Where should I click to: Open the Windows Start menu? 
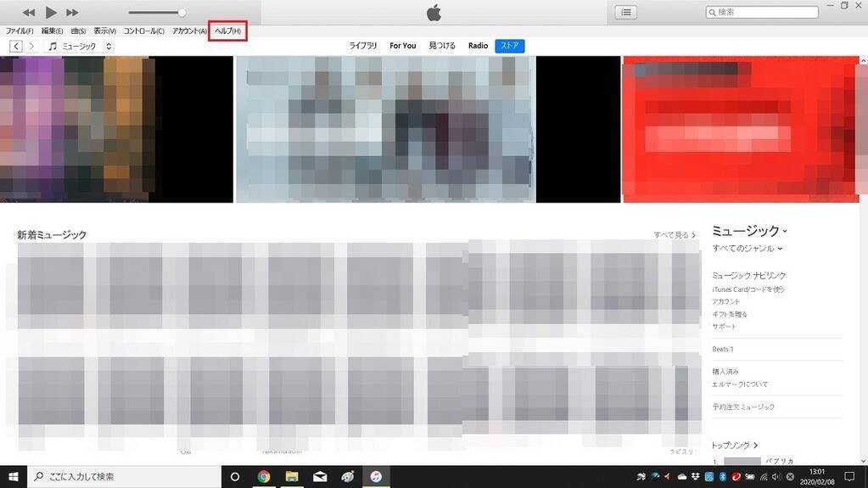click(14, 477)
